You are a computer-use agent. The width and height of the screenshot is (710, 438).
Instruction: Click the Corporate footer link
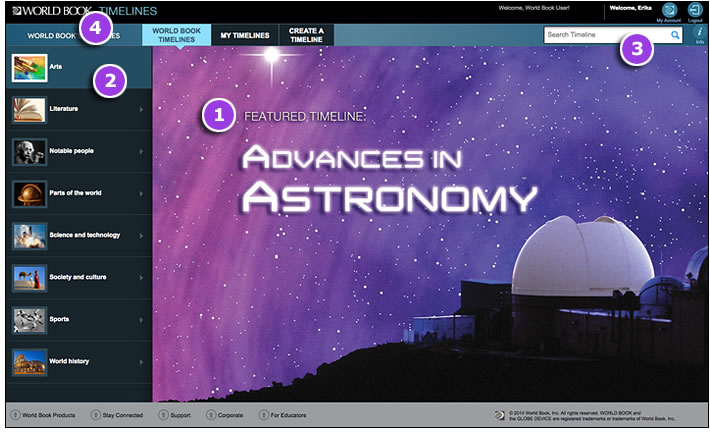click(x=230, y=415)
